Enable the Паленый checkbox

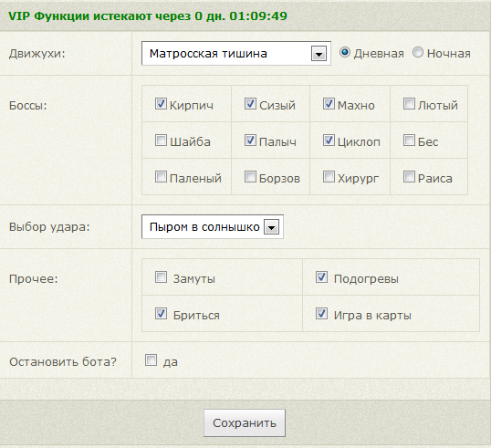(161, 177)
